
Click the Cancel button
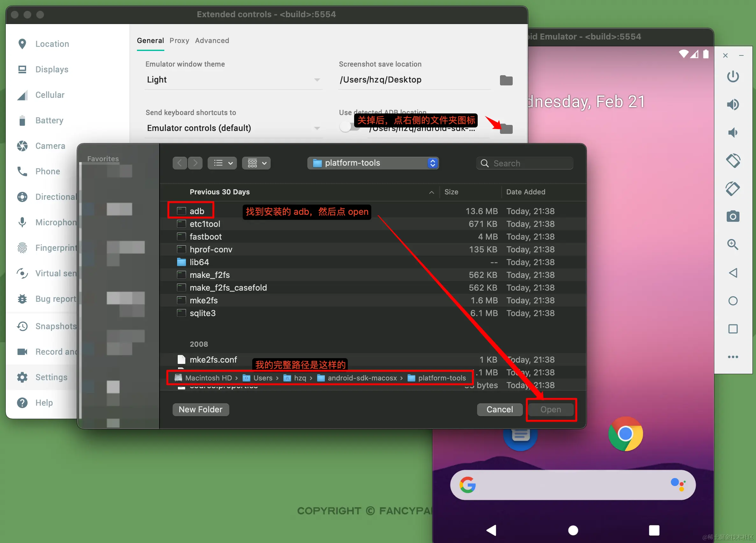[x=499, y=409]
